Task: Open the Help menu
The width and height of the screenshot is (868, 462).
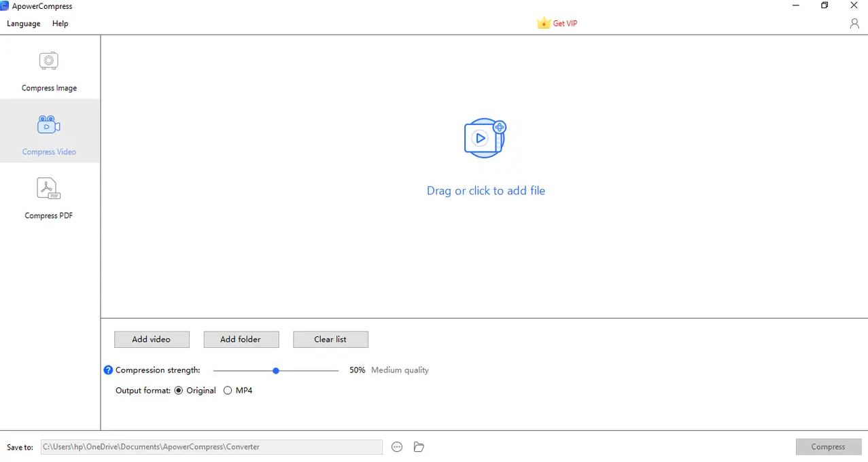Action: (60, 24)
